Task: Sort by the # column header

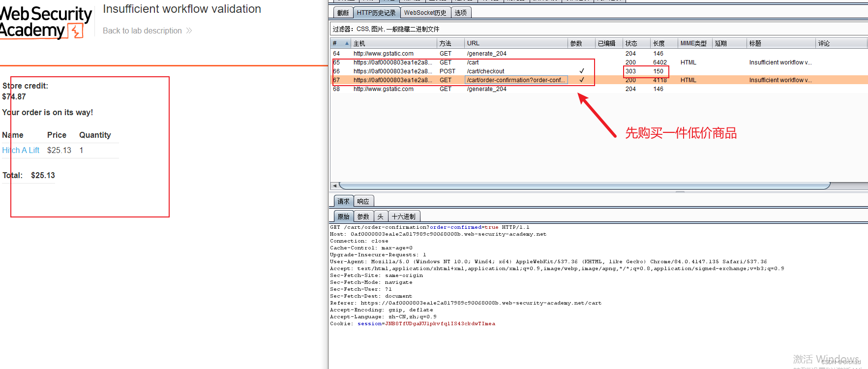Action: click(x=340, y=43)
